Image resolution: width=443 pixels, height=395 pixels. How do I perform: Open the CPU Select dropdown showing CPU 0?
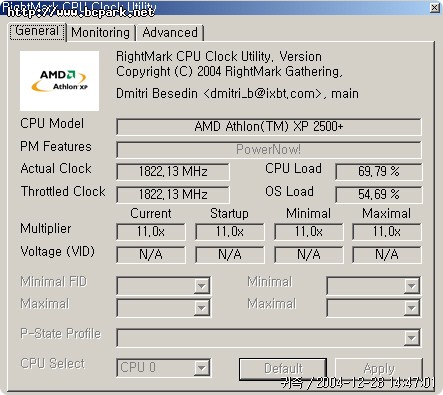(x=201, y=368)
